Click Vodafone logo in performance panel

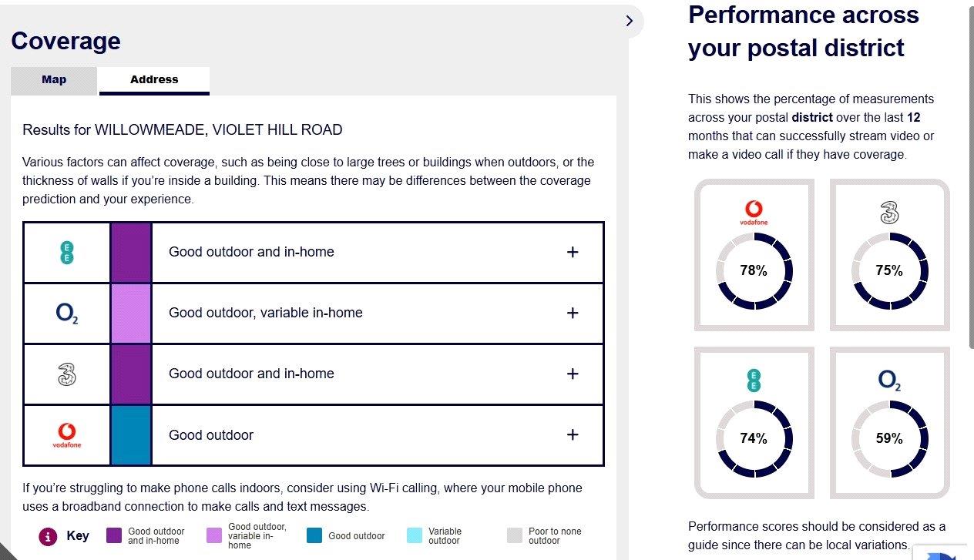pos(754,212)
